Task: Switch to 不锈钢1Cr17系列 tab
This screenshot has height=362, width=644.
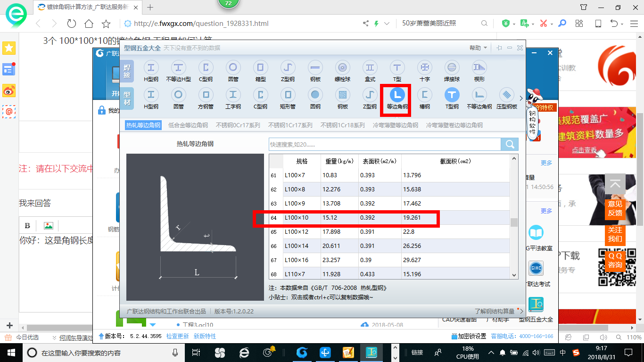Action: tap(290, 125)
